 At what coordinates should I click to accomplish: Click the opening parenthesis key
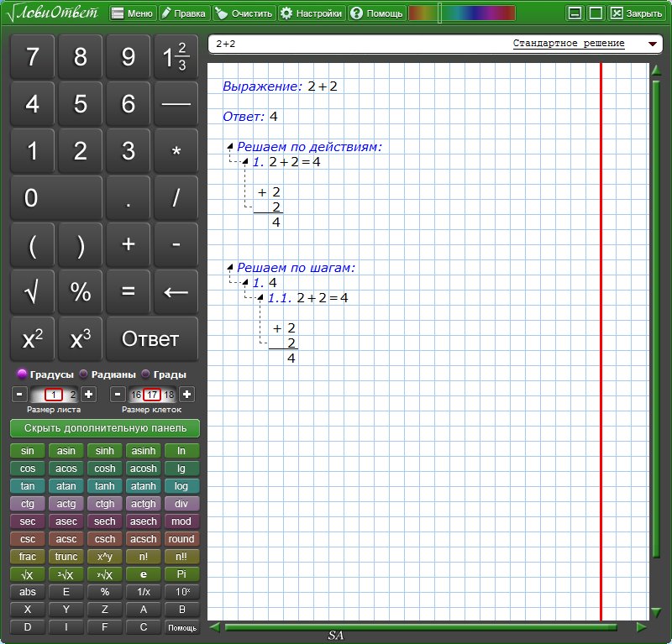click(x=32, y=245)
